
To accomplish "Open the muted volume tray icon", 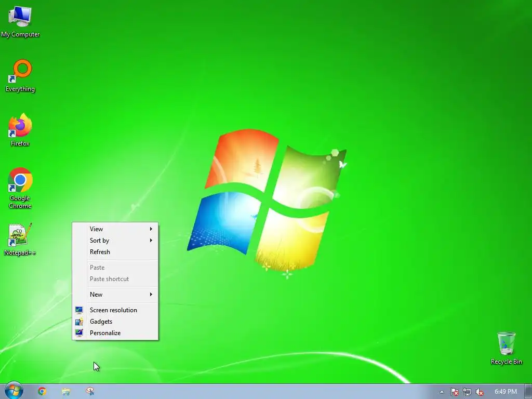I will (x=479, y=392).
